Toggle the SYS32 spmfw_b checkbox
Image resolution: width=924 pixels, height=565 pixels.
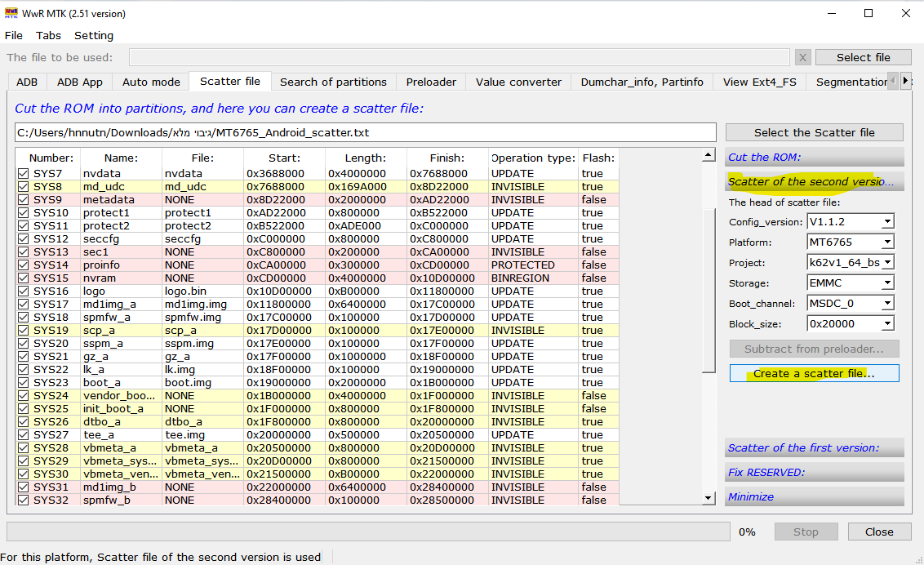(24, 500)
